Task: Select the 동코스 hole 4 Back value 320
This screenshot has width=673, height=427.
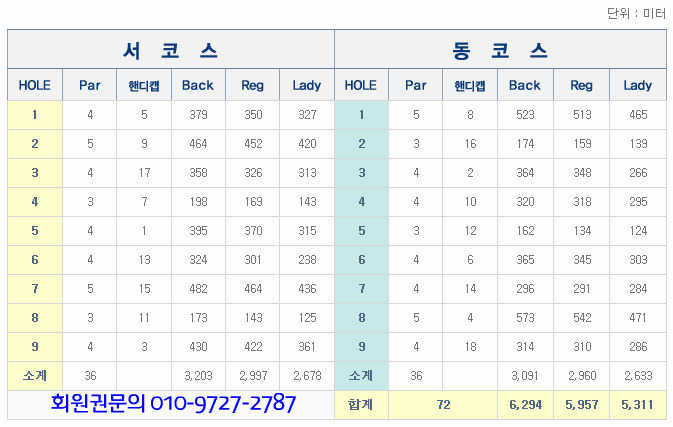Action: point(525,202)
